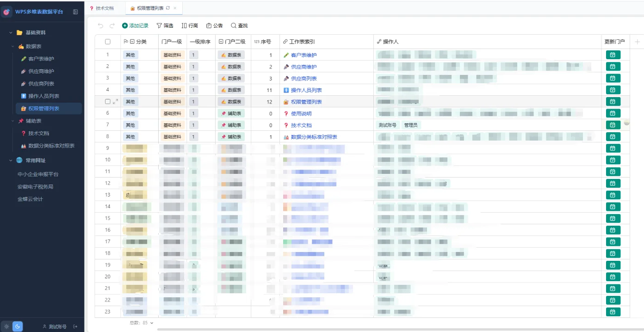Viewport: 644px width, 332px height.
Task: Click the 辅助表 tag in row 8
Action: [x=231, y=137]
